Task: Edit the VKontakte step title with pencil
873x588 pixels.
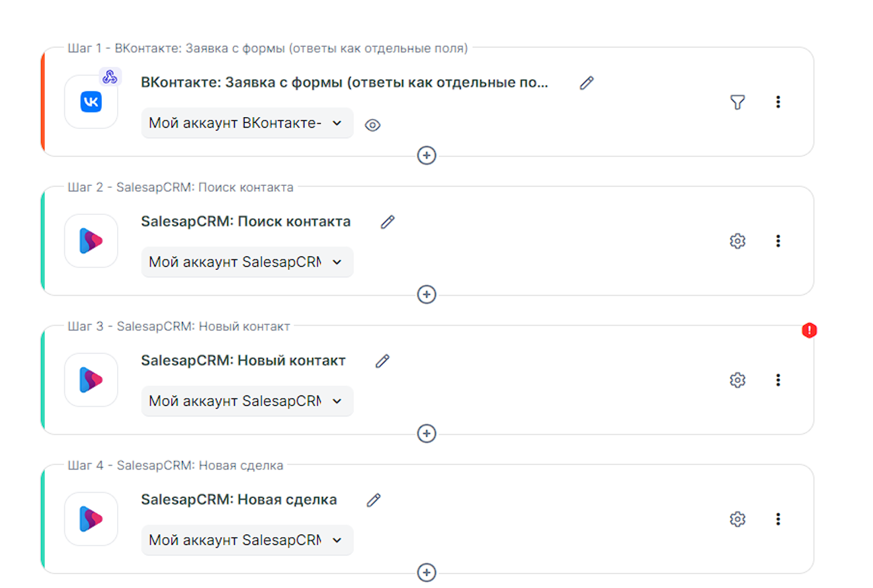Action: pos(587,83)
